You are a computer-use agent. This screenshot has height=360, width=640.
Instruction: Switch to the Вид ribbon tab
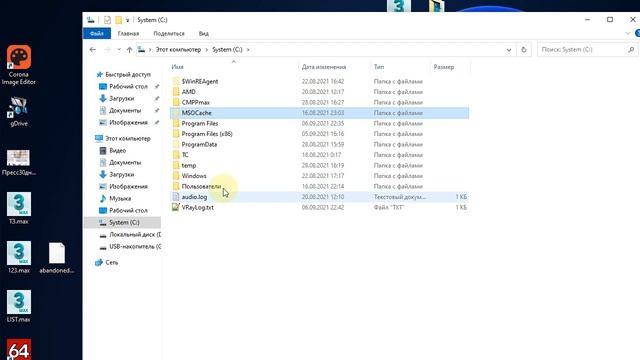pos(204,33)
